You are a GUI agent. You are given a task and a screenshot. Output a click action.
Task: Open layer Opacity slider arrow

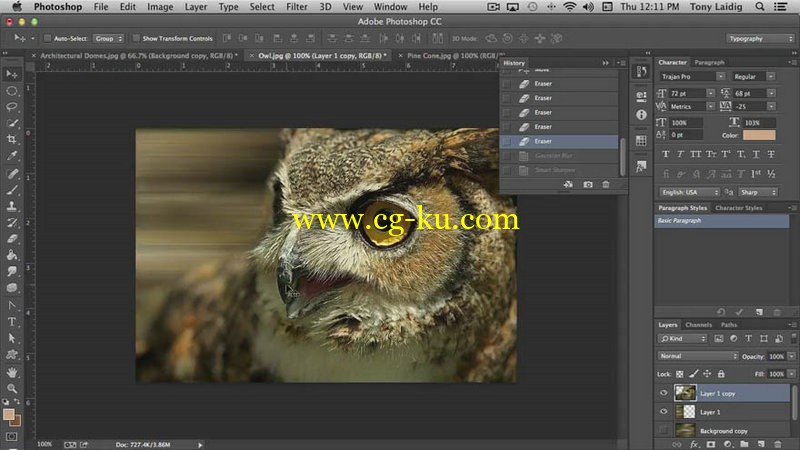(791, 356)
